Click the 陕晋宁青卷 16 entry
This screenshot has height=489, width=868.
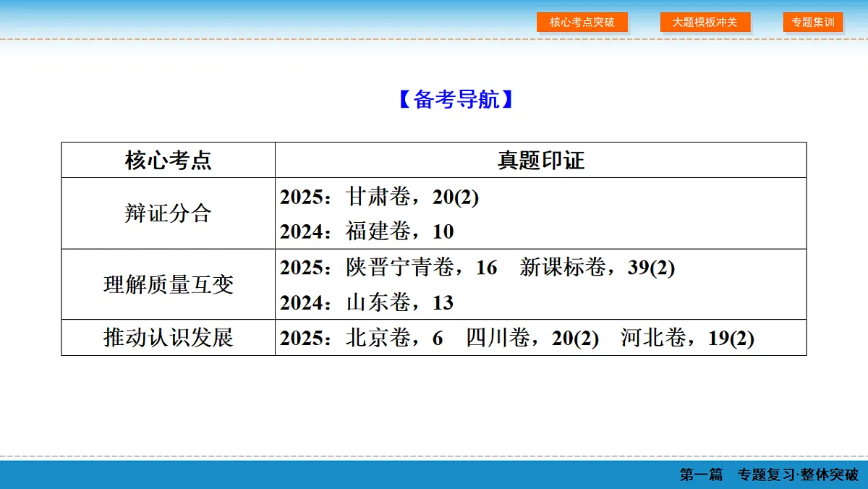(x=422, y=268)
